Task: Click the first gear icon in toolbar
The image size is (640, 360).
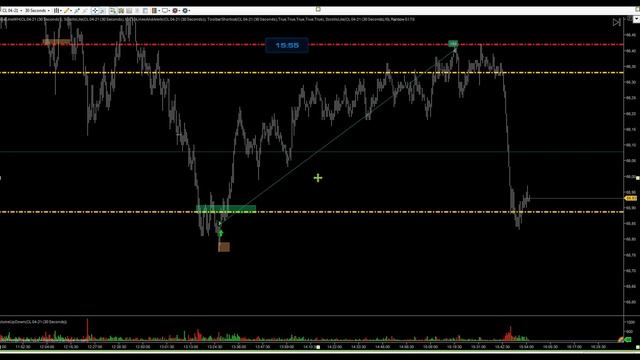Action: [175, 11]
